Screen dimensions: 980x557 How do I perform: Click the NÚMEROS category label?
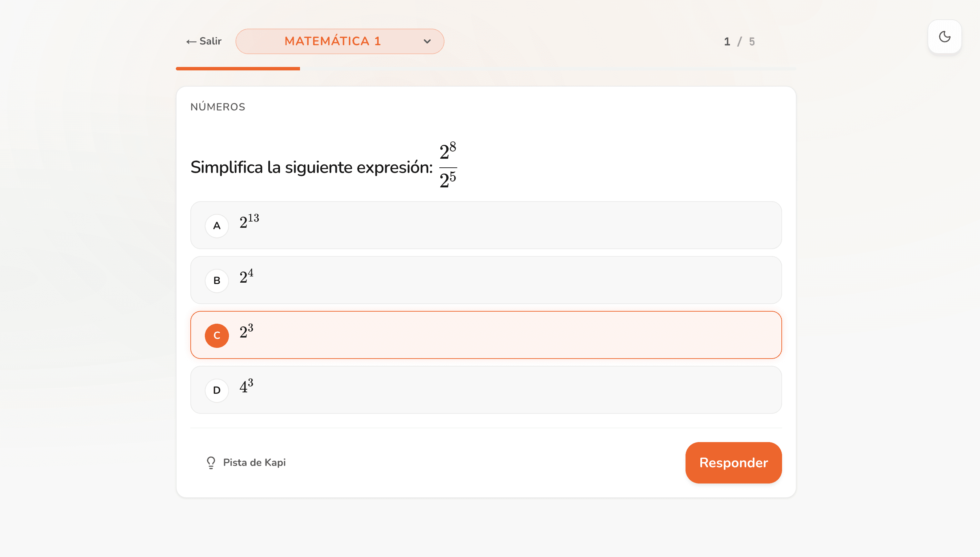tap(218, 107)
